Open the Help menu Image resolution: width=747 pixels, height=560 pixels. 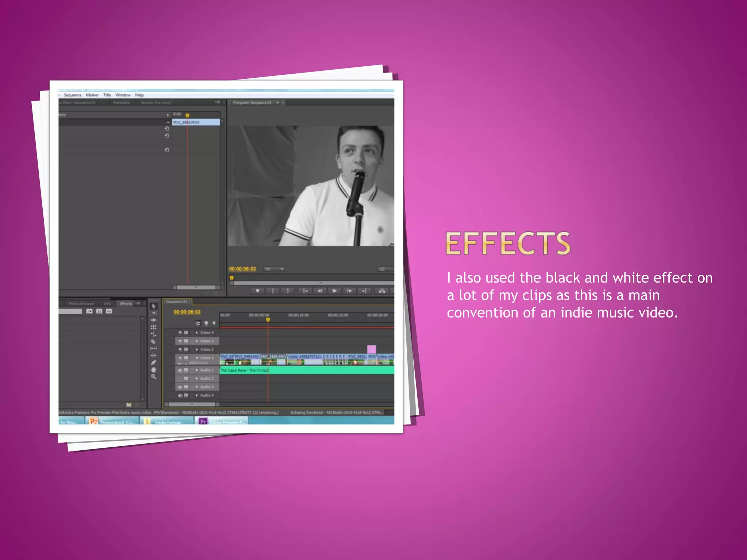[x=139, y=95]
